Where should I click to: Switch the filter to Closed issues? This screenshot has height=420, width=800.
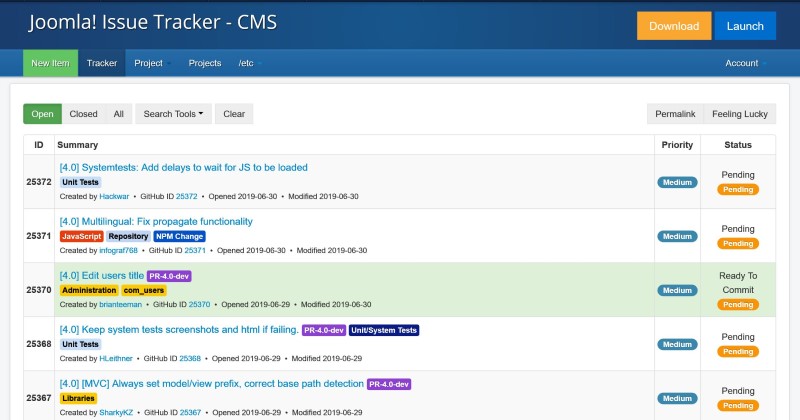83,114
